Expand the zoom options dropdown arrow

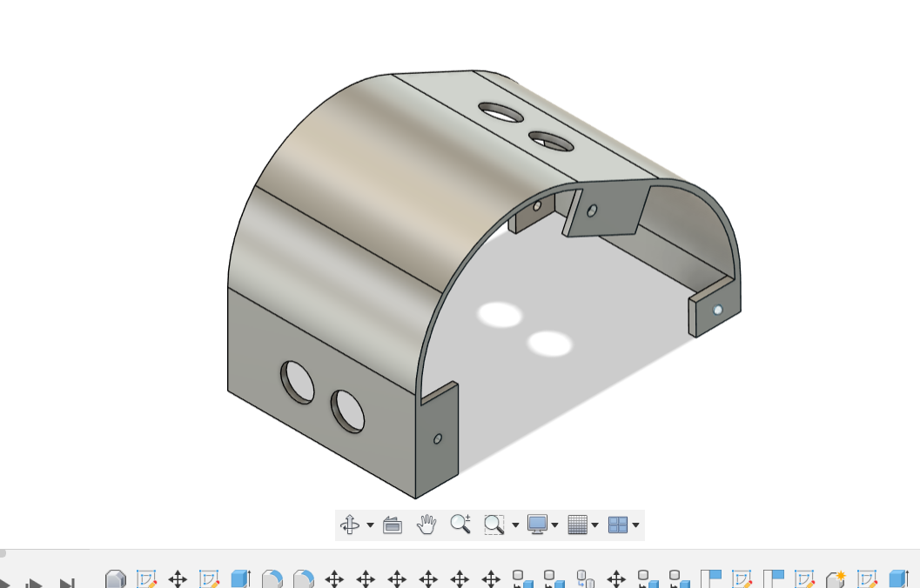(515, 525)
